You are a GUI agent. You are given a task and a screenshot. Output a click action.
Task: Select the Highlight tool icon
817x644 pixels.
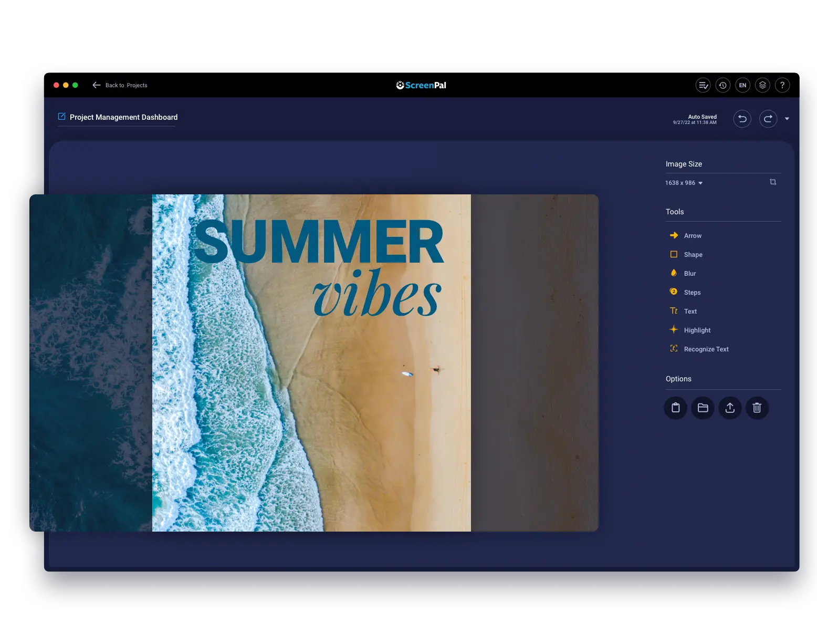click(674, 329)
